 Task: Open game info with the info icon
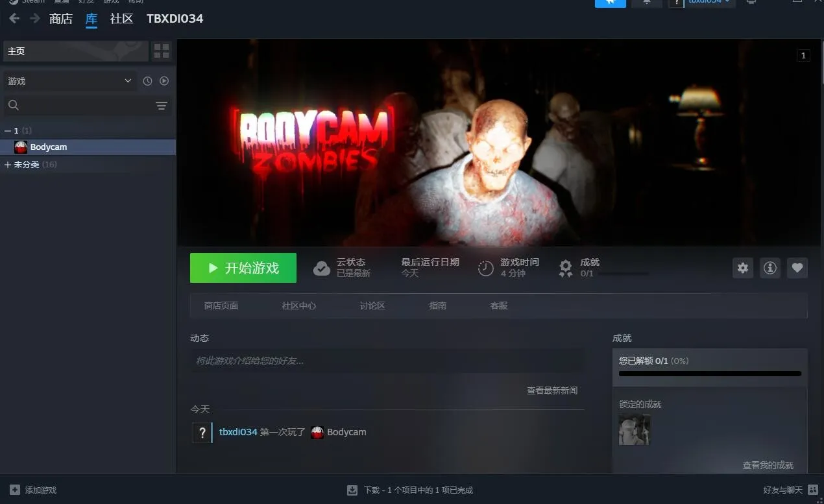pos(770,268)
